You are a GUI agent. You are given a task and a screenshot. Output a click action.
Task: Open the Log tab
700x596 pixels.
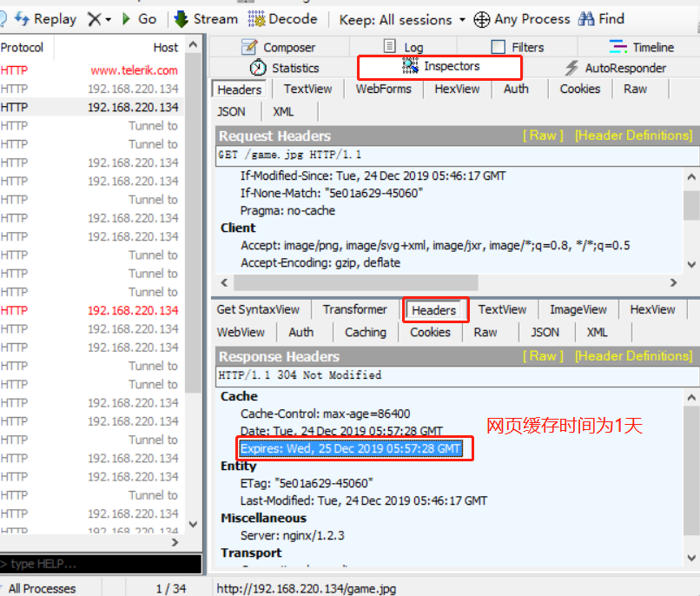tap(403, 47)
